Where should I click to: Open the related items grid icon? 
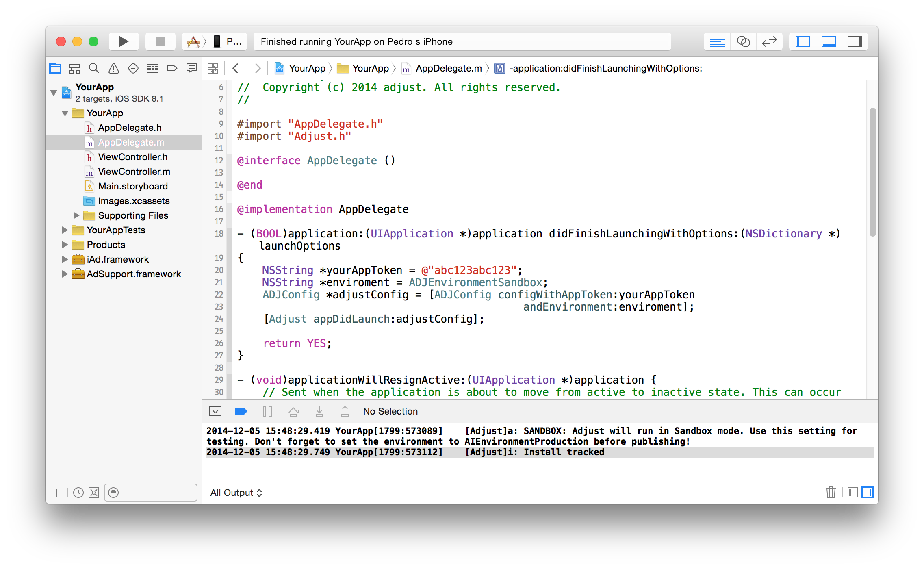pos(213,68)
